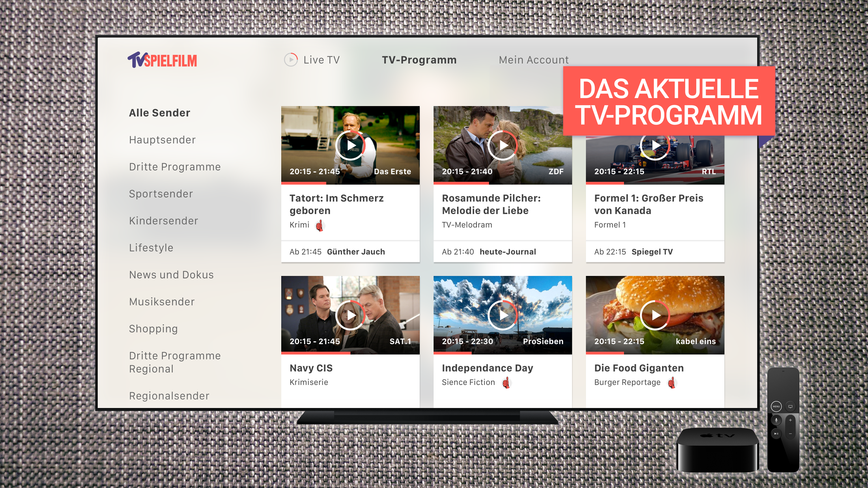This screenshot has height=488, width=868.
Task: Click the thumbs-up icon beside Sience Fiction
Action: 506,382
